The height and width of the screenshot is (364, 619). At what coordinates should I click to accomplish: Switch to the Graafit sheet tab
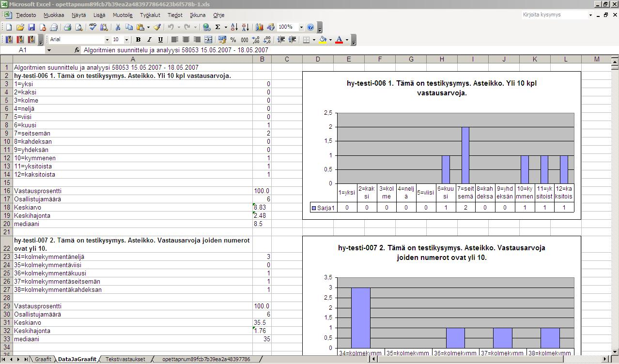[x=43, y=359]
